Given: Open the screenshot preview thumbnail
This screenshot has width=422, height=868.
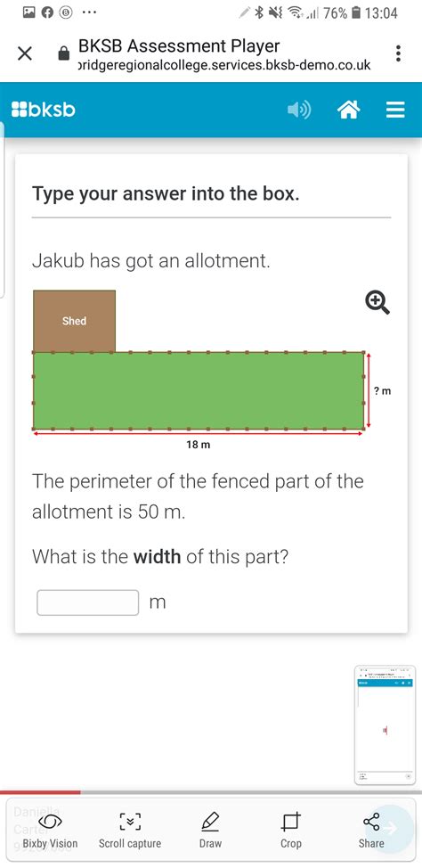Looking at the screenshot, I should coord(385,725).
